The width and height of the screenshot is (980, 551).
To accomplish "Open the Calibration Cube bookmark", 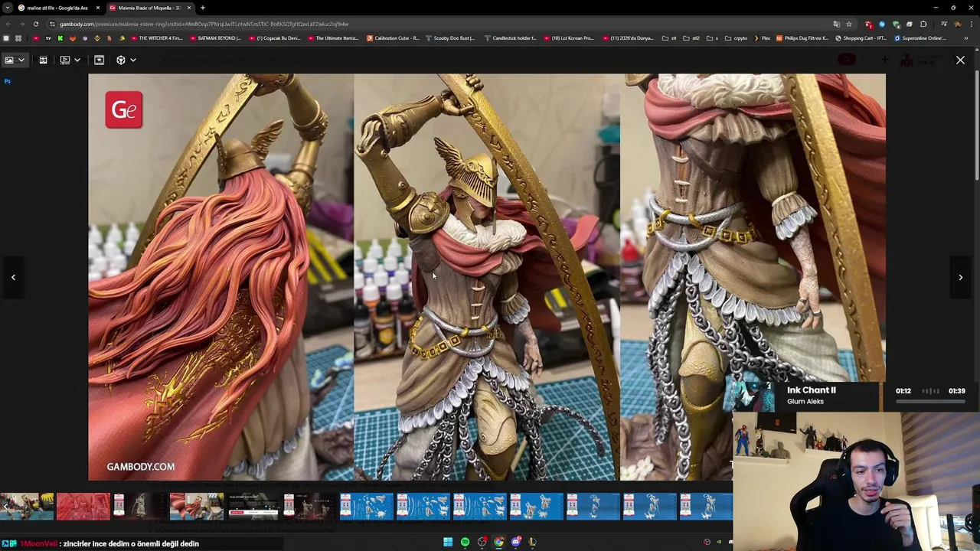I will pyautogui.click(x=393, y=38).
